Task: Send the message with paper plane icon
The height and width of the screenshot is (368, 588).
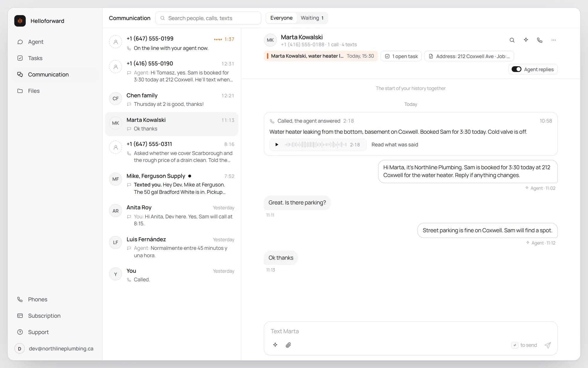Action: 547,345
